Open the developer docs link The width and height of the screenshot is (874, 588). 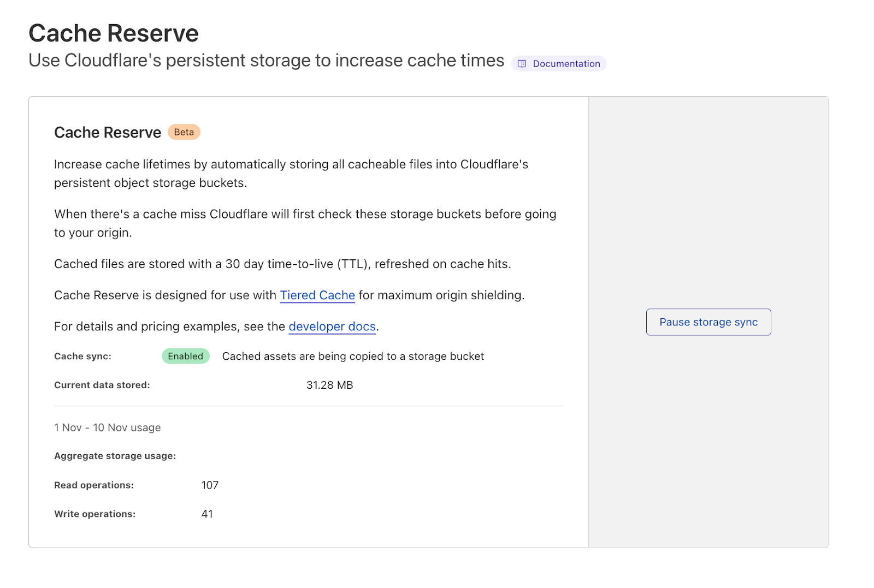click(x=332, y=326)
